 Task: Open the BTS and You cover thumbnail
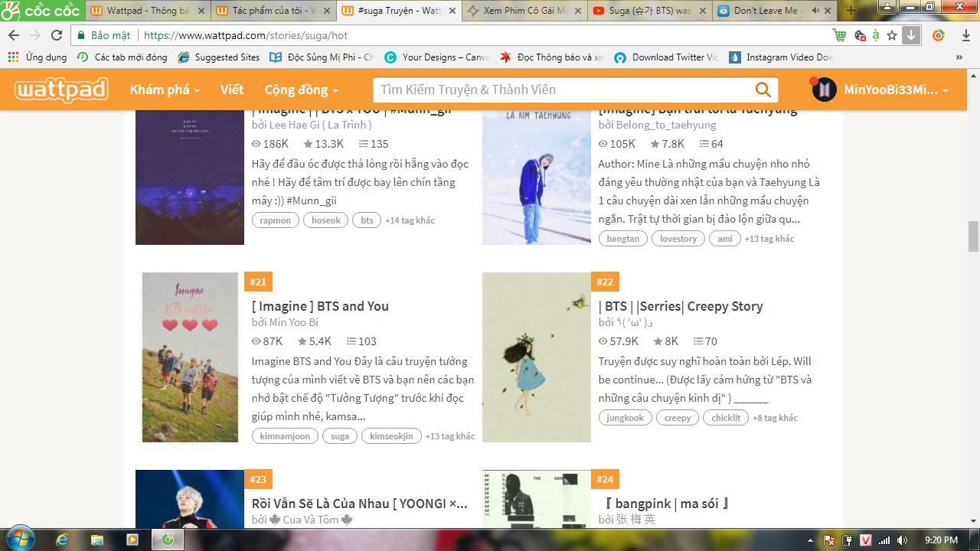point(190,357)
